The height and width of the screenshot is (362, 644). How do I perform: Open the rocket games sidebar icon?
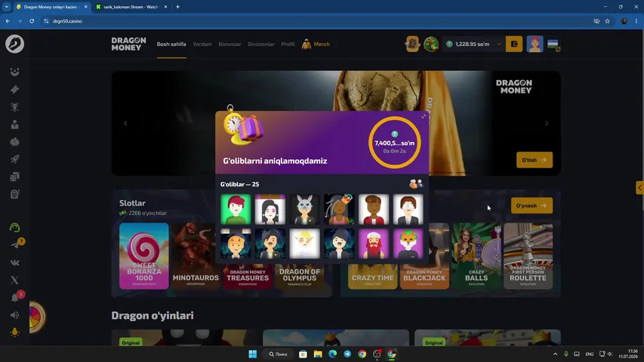click(x=15, y=159)
